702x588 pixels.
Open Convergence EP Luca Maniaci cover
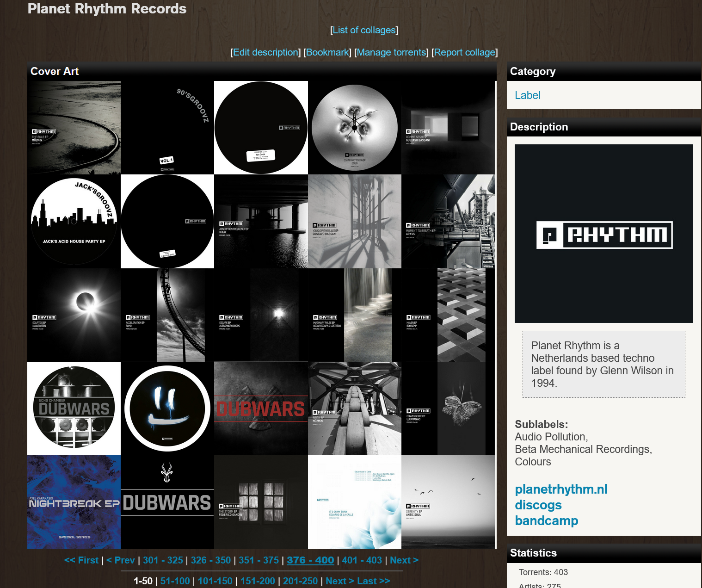pos(448,409)
